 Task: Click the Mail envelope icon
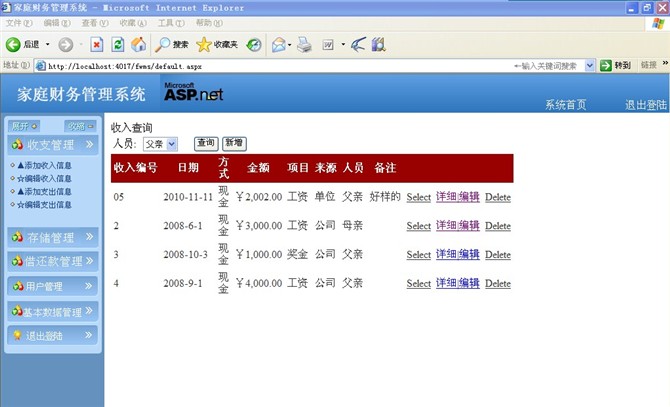coord(279,44)
